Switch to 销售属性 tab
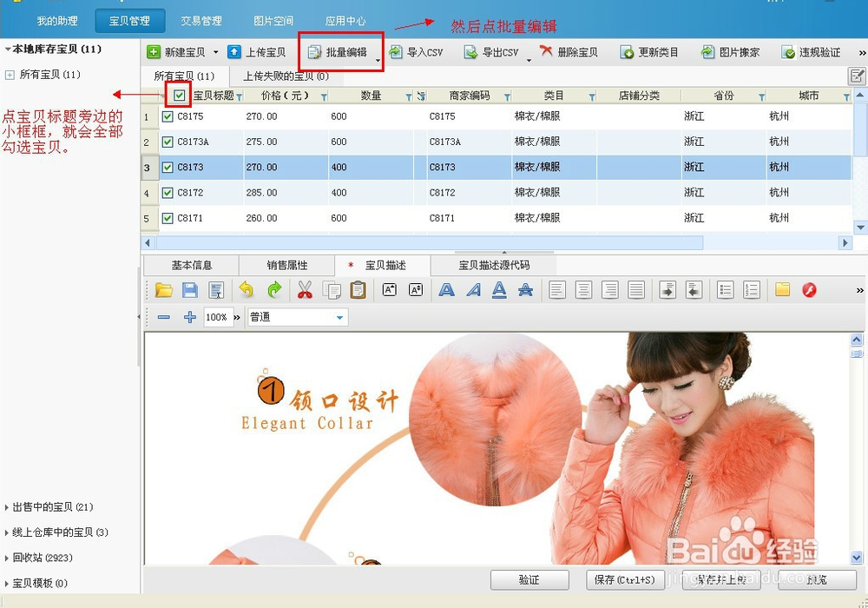Viewport: 868px width, 608px height. [x=286, y=265]
